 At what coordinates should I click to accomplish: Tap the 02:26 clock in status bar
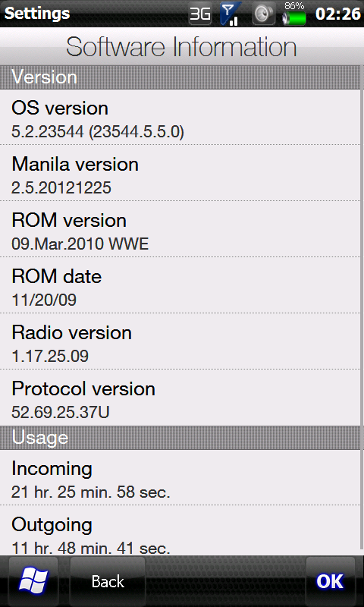tap(338, 14)
